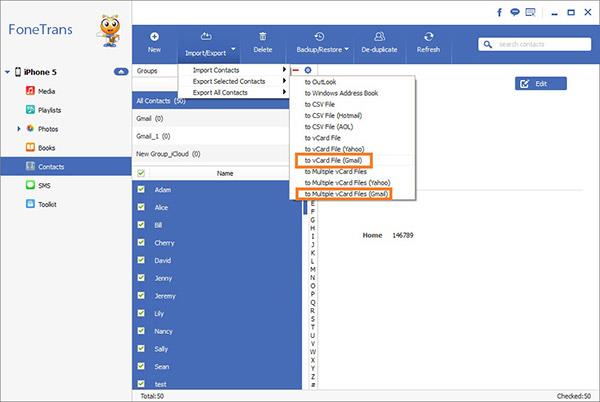600x402 pixels.
Task: Select the All Contacts group
Action: (210, 101)
